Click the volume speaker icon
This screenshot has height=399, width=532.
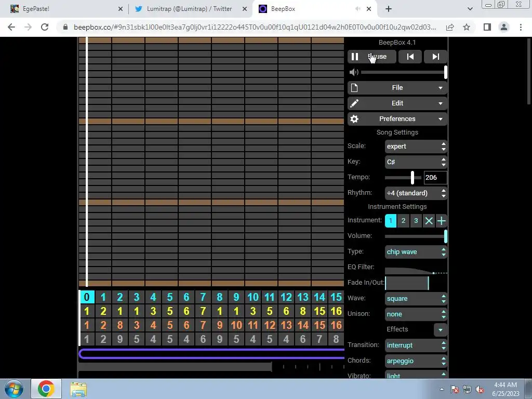(x=353, y=72)
